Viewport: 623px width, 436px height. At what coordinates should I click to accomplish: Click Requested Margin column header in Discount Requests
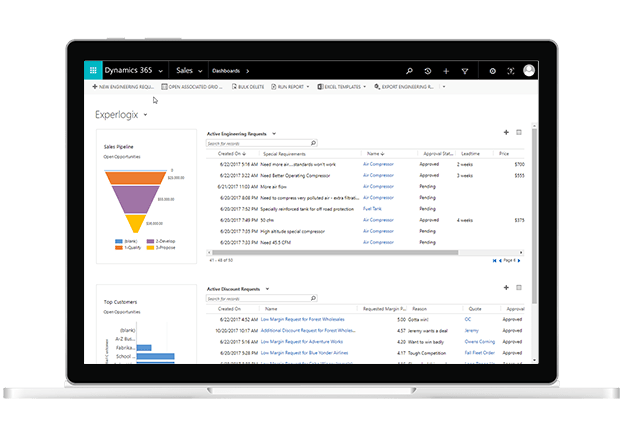(384, 309)
